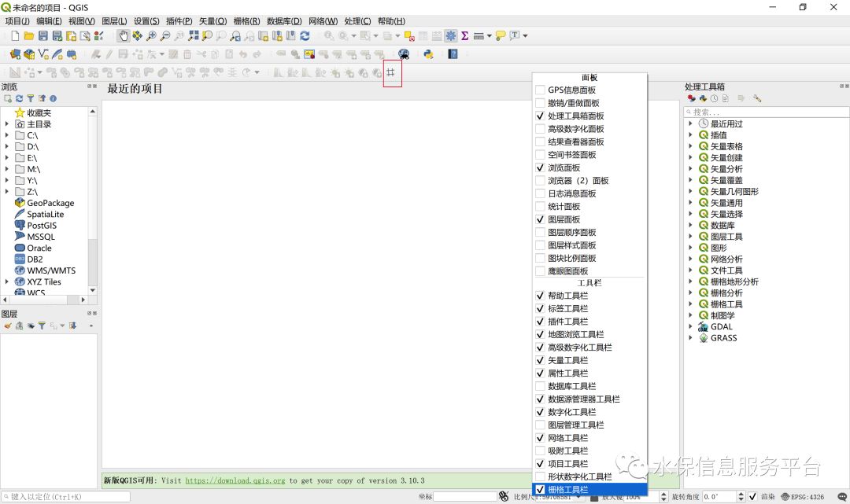Open the 栅格(R) menu
Viewport: 850px width, 504px height.
click(246, 21)
